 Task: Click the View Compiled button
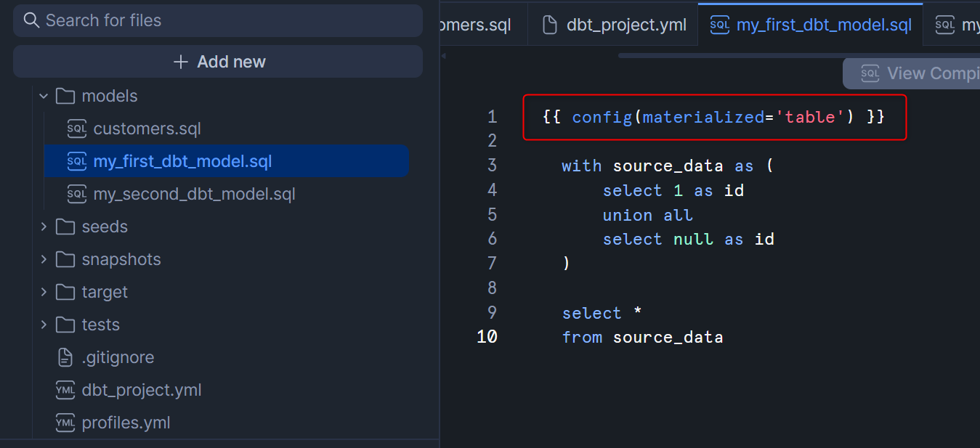(911, 73)
